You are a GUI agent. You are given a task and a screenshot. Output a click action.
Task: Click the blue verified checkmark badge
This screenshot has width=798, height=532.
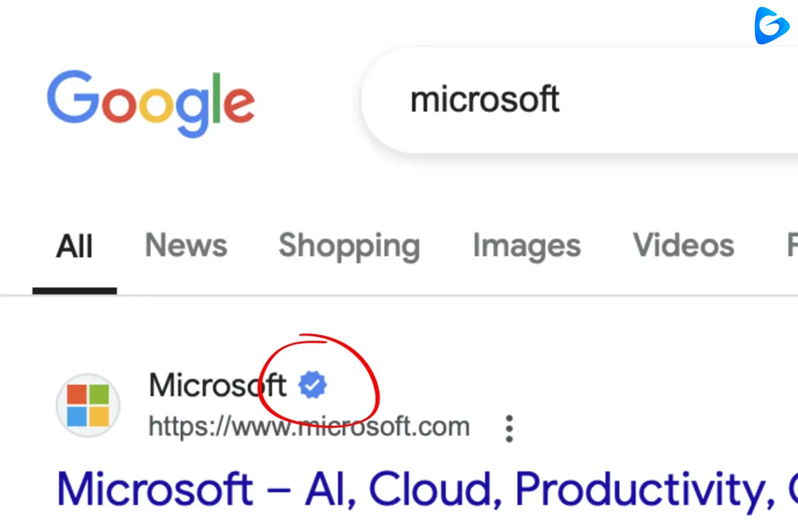[x=313, y=384]
